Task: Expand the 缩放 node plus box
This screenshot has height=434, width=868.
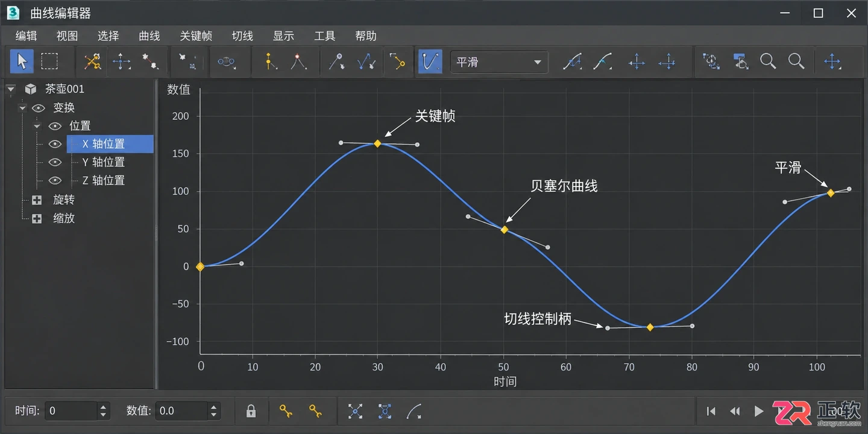Action: pos(37,219)
